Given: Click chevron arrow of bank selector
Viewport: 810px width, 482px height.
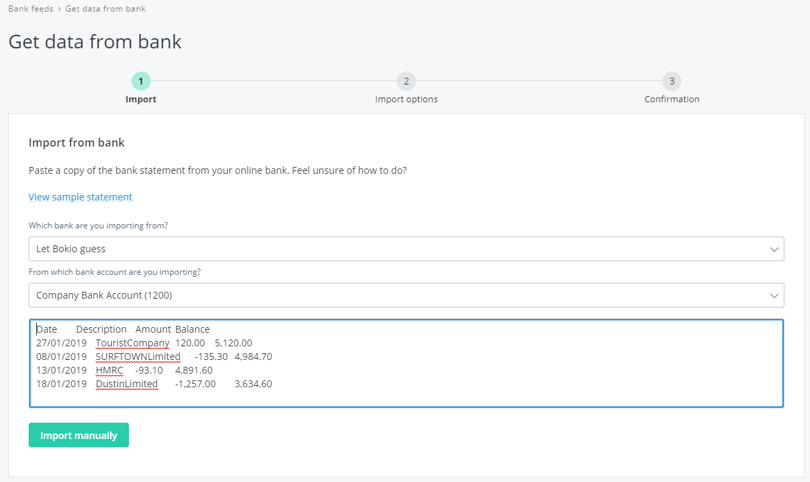Looking at the screenshot, I should click(774, 250).
